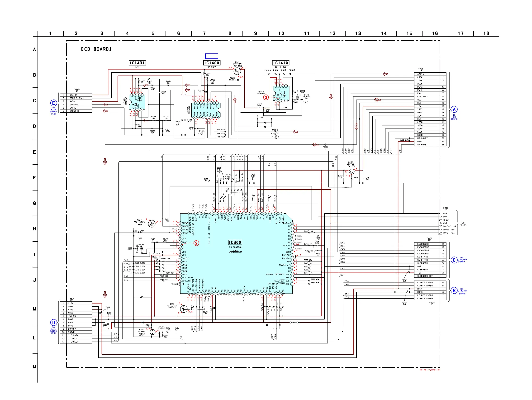Screen dimensions: 532x400
Task: Click the Q600 reset transistor symbol
Action: tap(153, 332)
